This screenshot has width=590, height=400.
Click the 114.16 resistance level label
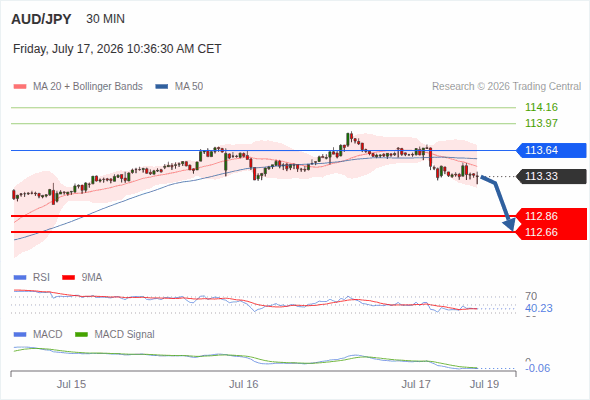(x=541, y=107)
